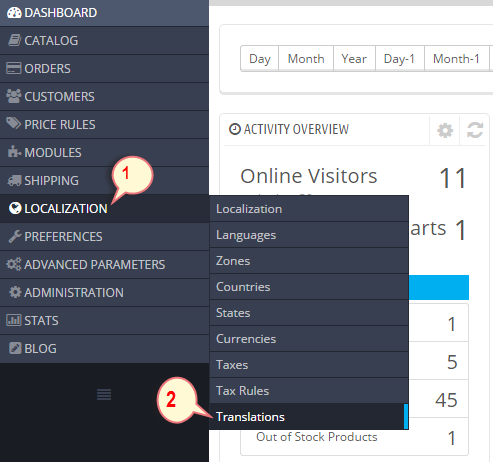
Task: Choose Currencies in the submenu
Action: pos(309,339)
